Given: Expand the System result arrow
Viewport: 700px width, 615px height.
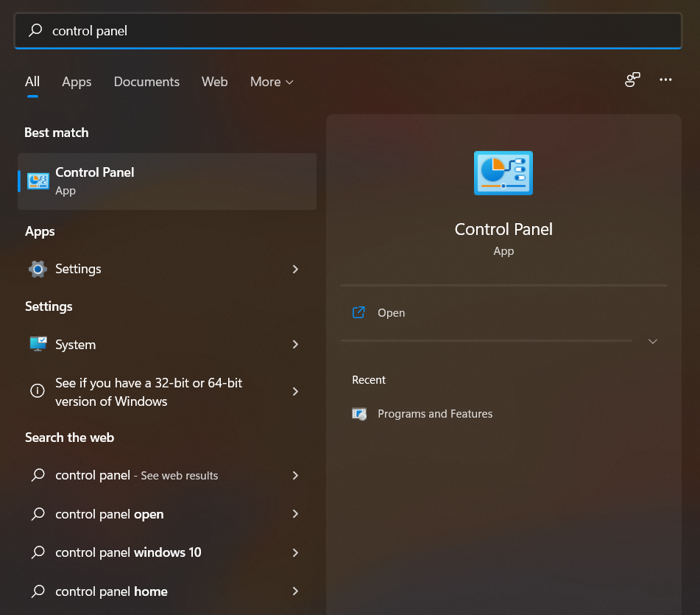Looking at the screenshot, I should pos(295,345).
